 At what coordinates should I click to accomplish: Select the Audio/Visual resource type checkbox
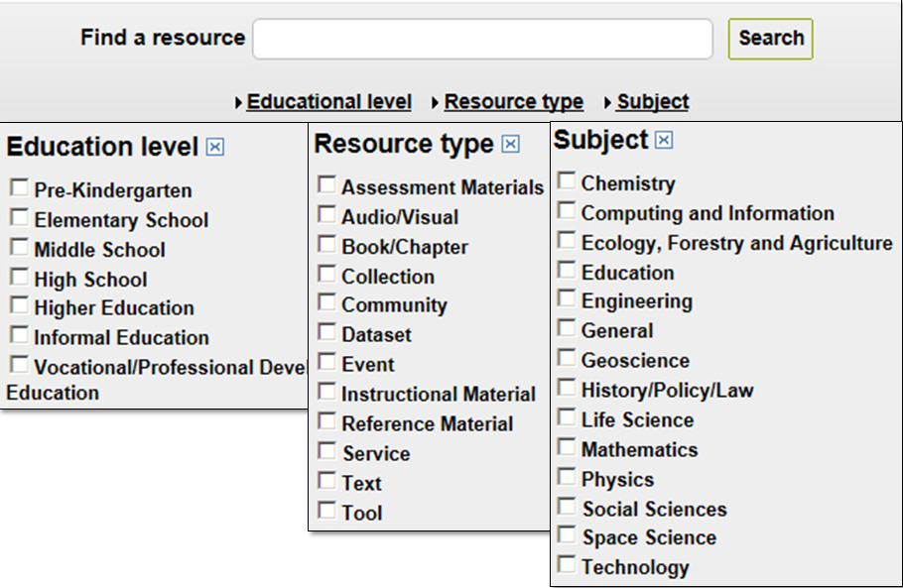click(326, 214)
